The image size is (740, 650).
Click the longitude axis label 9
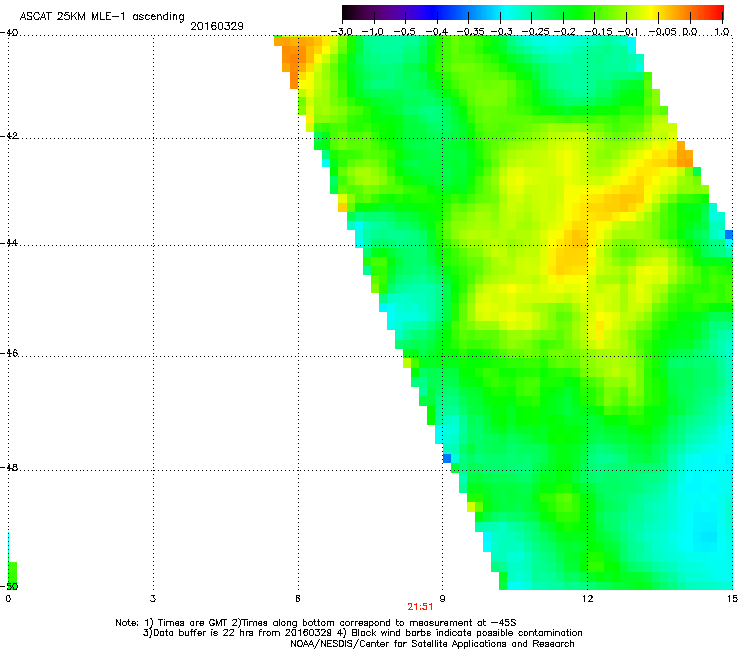442,599
